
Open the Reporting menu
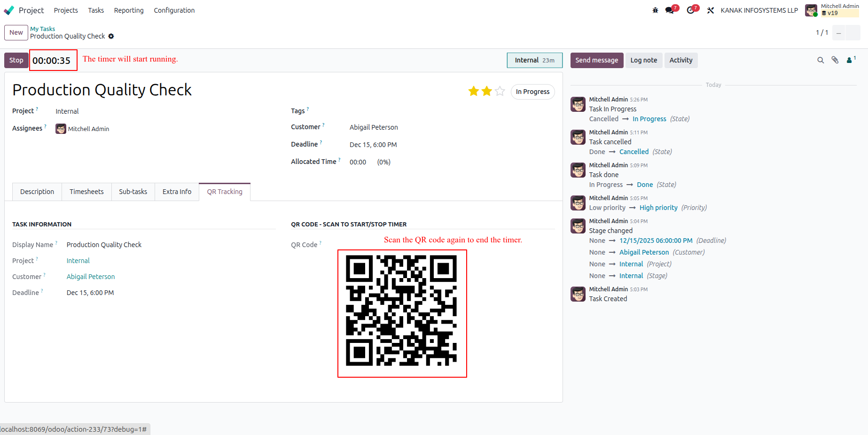coord(129,10)
